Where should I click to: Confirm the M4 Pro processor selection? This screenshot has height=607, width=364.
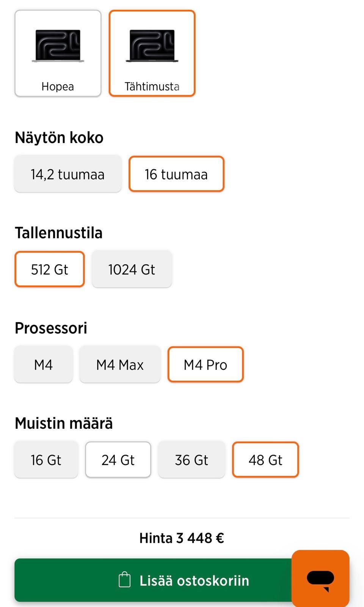(205, 364)
